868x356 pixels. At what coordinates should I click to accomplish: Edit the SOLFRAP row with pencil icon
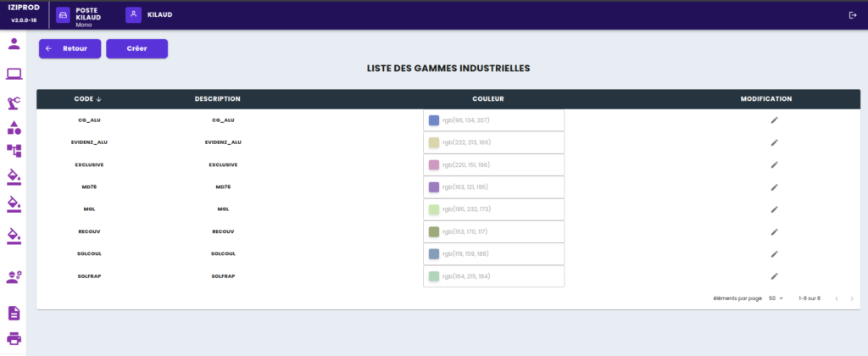tap(775, 275)
